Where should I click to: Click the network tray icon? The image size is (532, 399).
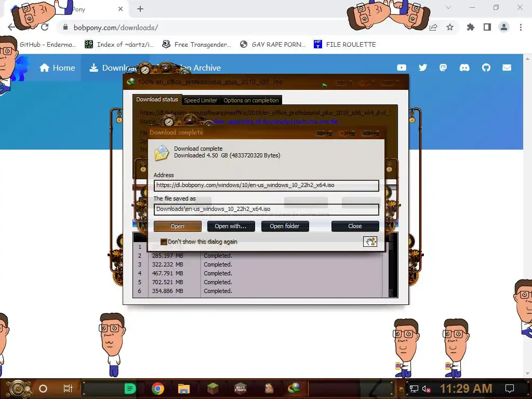pyautogui.click(x=414, y=389)
